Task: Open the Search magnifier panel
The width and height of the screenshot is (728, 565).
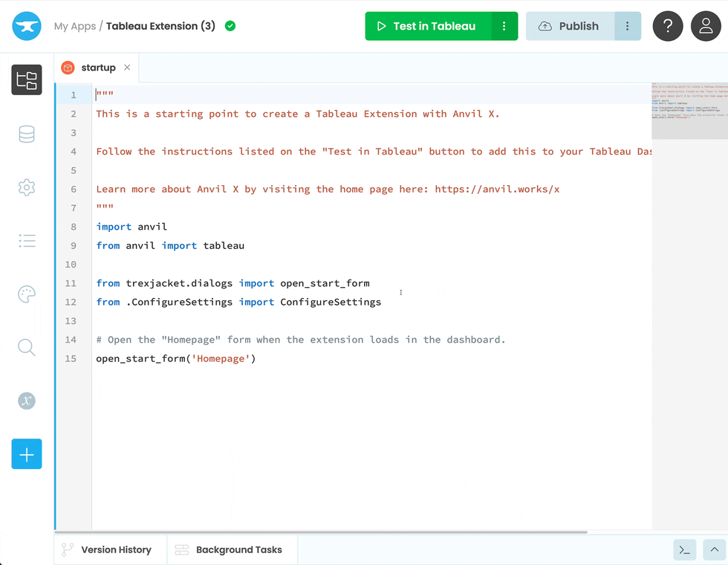Action: [x=27, y=348]
